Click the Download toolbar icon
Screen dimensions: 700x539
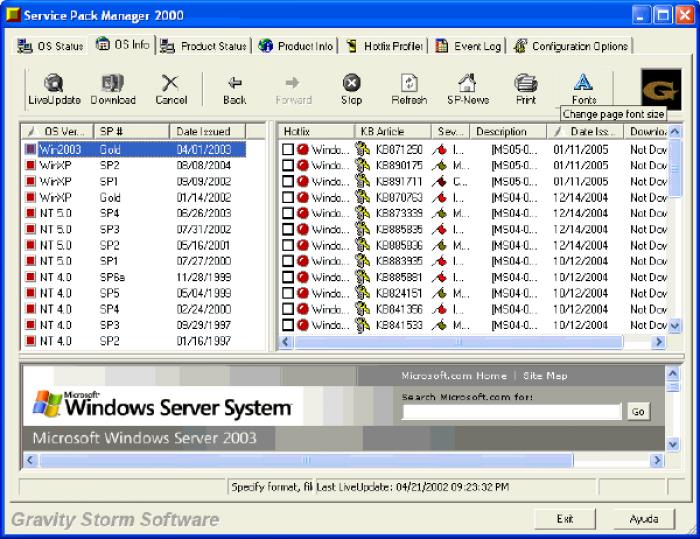point(112,83)
